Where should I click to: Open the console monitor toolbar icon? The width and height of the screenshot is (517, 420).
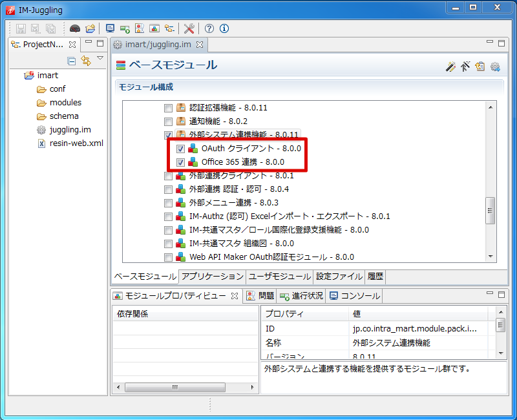pos(110,28)
